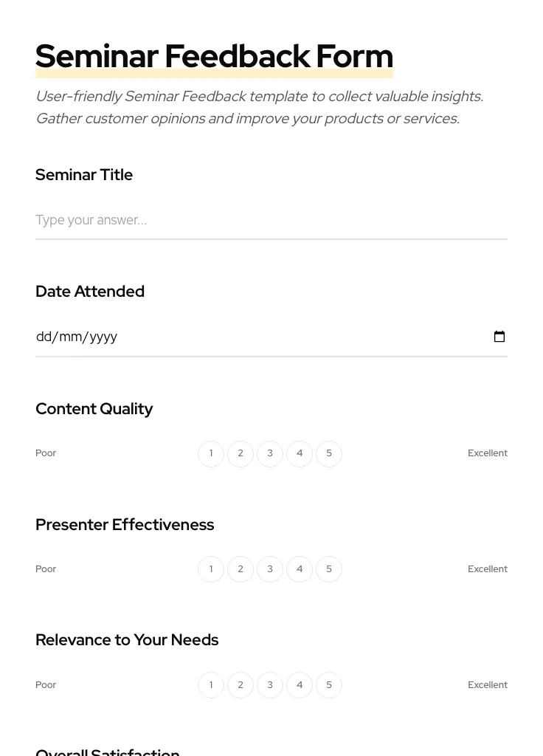
Task: Rate Content Quality as 4
Action: (x=300, y=453)
